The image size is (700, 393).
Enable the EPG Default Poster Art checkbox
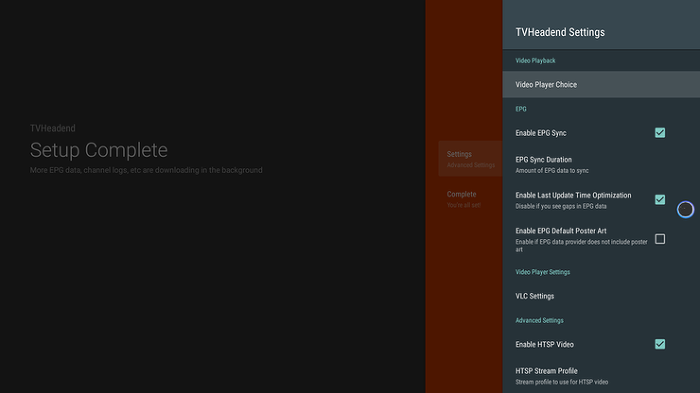click(x=660, y=239)
